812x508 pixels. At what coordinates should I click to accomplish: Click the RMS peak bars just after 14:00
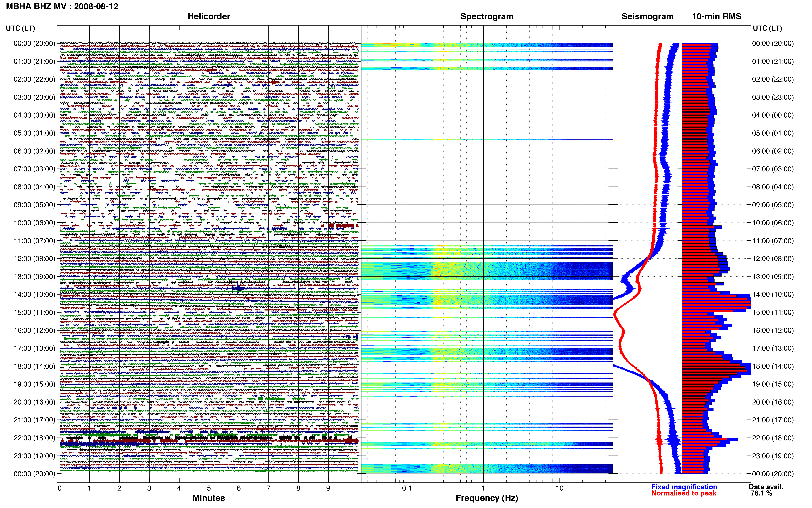point(717,303)
